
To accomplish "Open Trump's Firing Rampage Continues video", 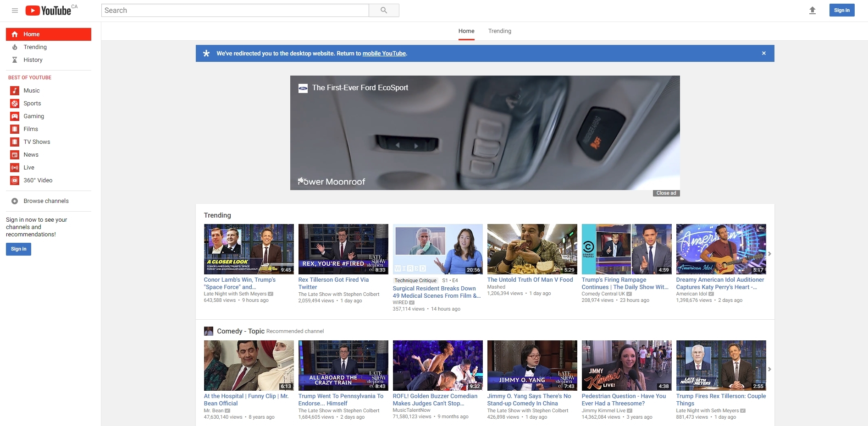I will (x=625, y=284).
